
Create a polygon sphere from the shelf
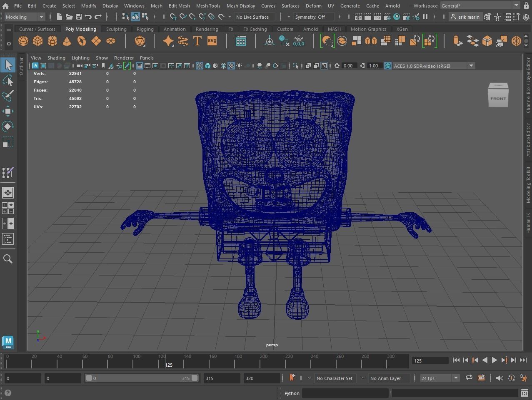tap(23, 40)
